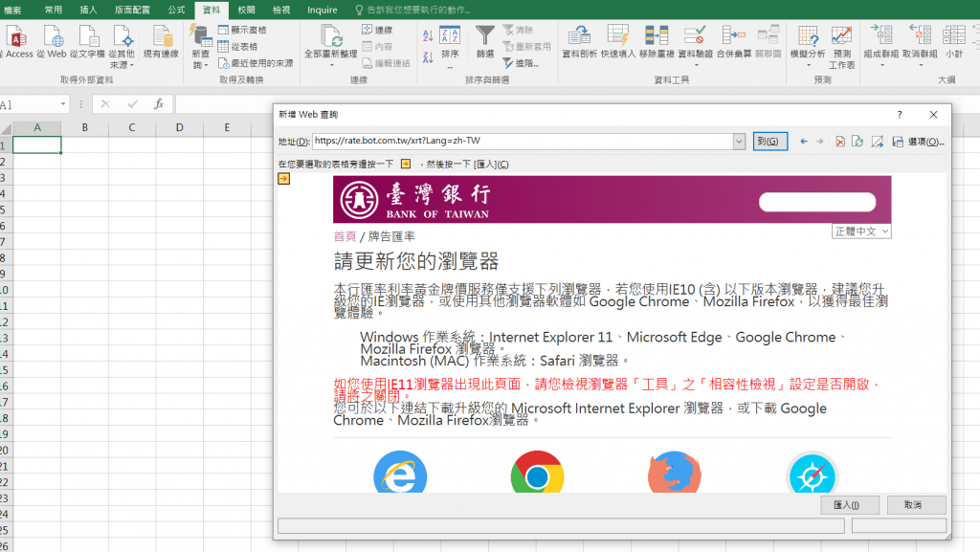The height and width of the screenshot is (552, 980).
Task: Open 預測工作表 forecast sheet
Action: click(841, 47)
